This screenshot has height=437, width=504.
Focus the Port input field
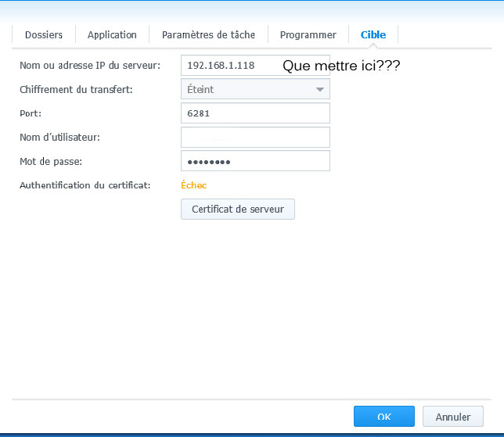coord(255,113)
